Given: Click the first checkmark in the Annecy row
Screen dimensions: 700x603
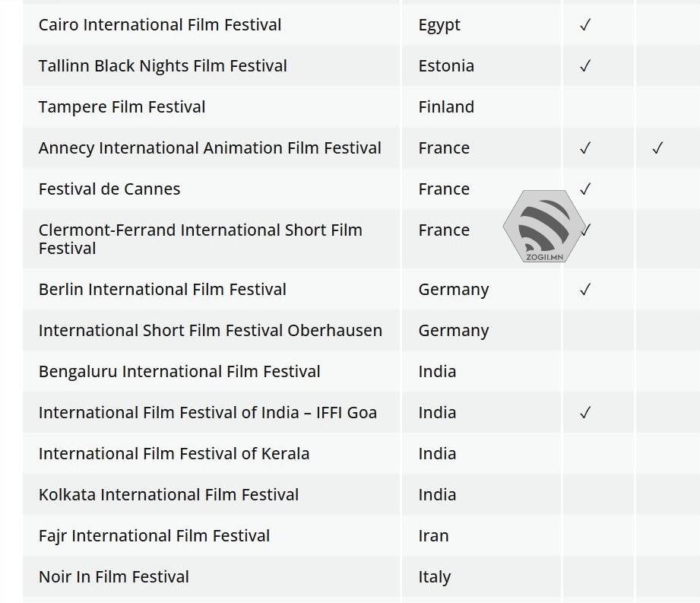Looking at the screenshot, I should pyautogui.click(x=584, y=148).
